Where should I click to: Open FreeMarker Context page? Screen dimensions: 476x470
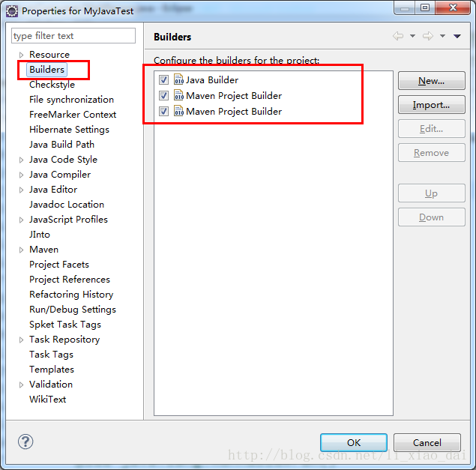(73, 115)
